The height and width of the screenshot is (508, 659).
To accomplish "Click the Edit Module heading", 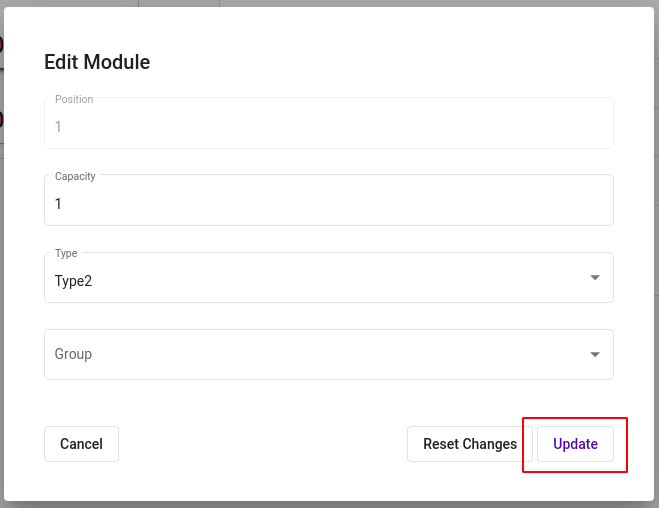I will [x=97, y=62].
